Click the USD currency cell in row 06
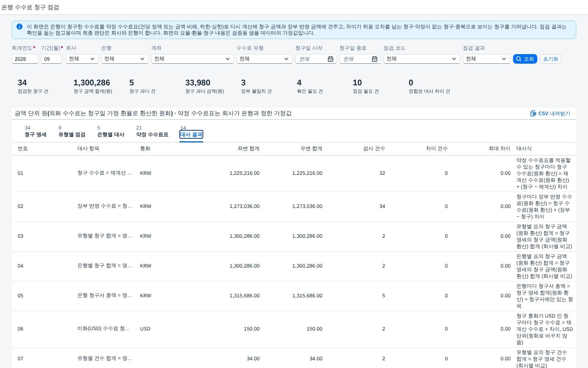 (145, 329)
